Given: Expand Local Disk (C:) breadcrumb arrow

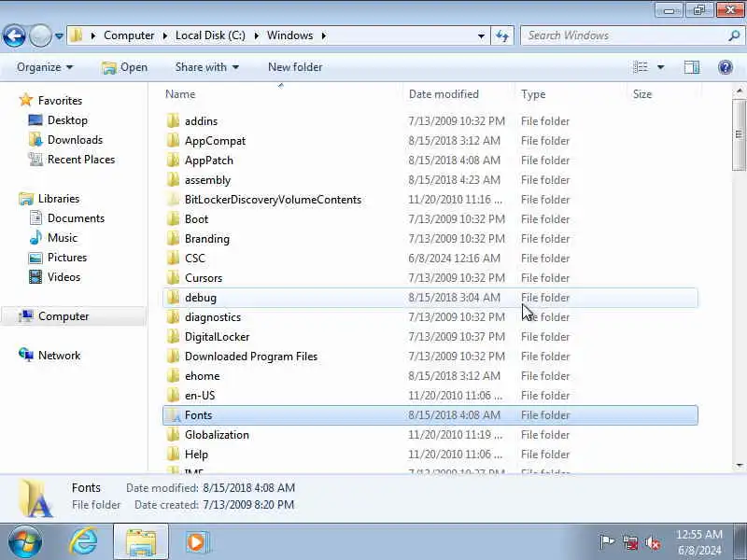Looking at the screenshot, I should [256, 35].
